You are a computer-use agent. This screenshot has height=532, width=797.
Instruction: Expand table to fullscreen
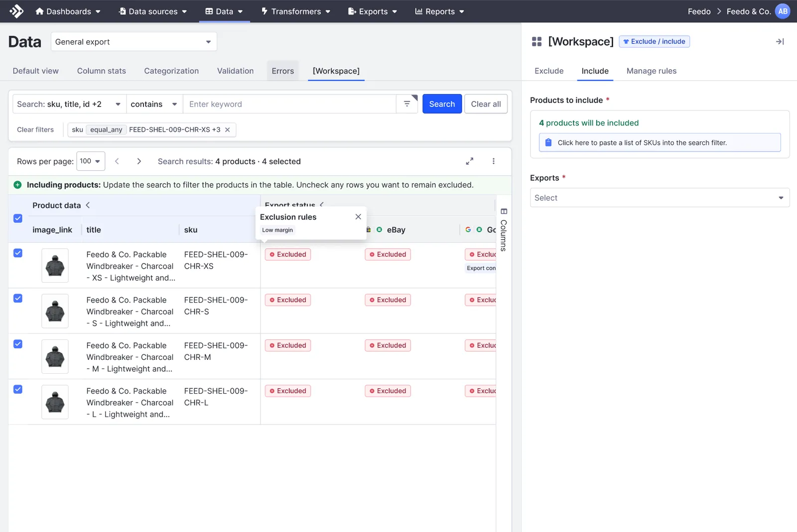(470, 161)
